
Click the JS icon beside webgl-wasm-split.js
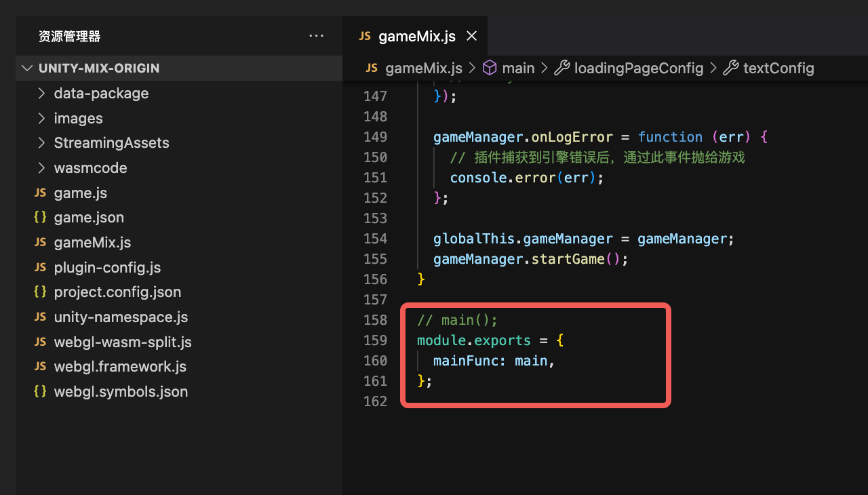tap(40, 342)
